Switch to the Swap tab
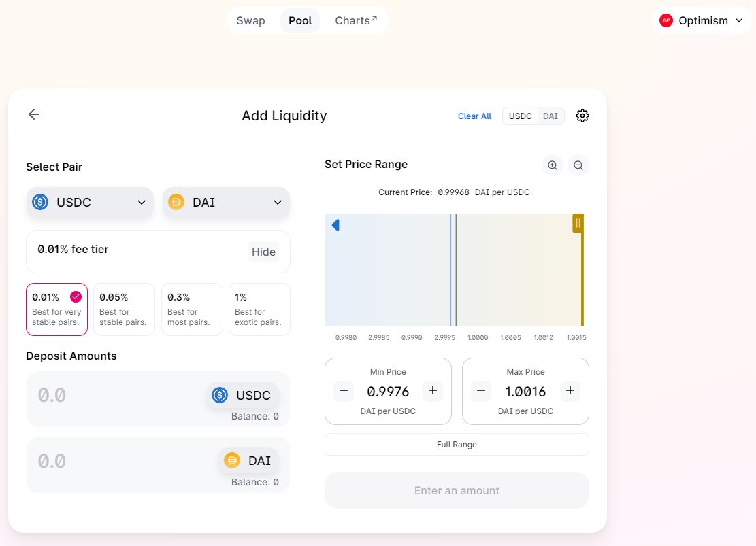Screen dimensions: 756x546 [x=250, y=20]
